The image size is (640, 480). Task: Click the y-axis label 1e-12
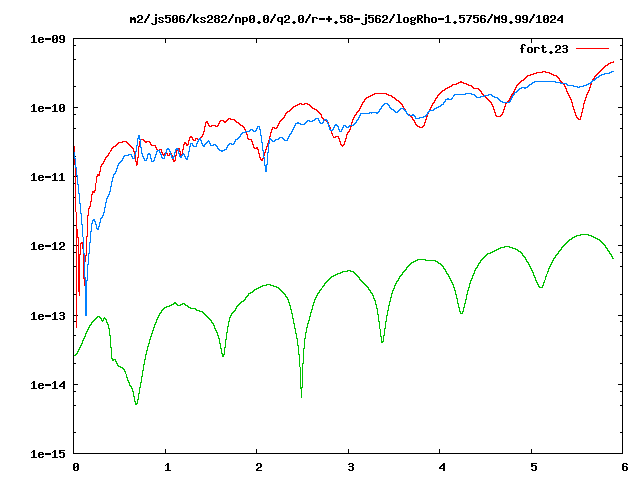(48, 246)
